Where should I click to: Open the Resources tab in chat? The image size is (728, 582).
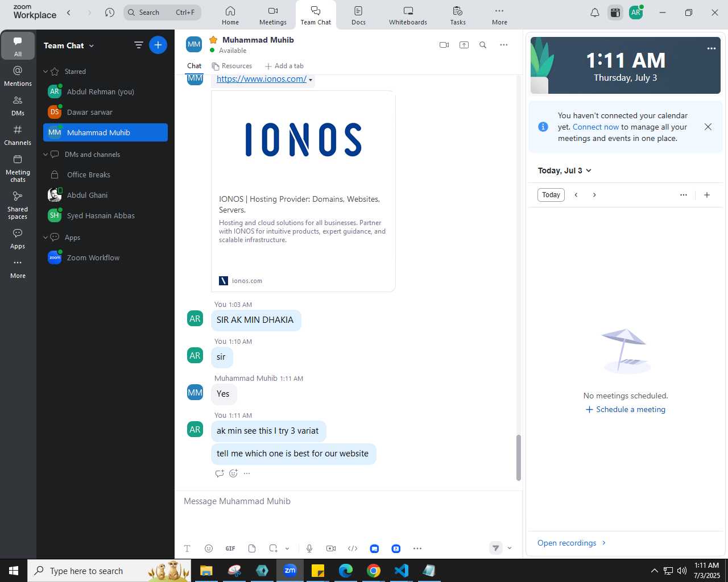coord(232,66)
